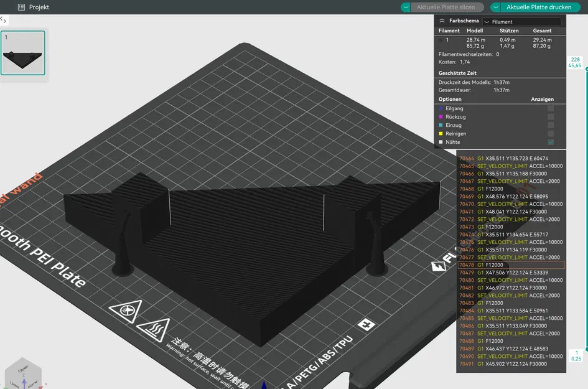Click the Geschätzte Zeit heading

[x=457, y=73]
